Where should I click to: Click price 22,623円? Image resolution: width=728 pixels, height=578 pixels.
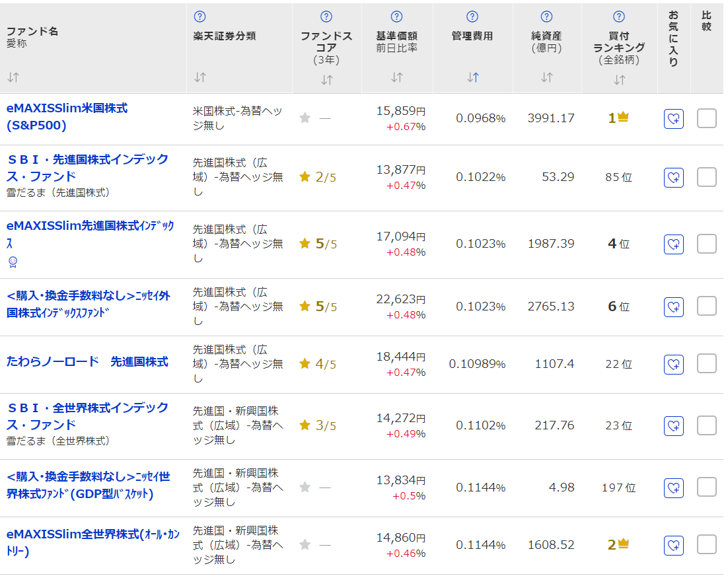401,299
